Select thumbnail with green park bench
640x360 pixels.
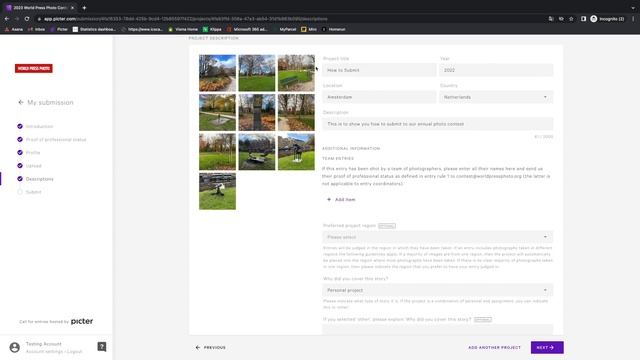click(x=296, y=73)
